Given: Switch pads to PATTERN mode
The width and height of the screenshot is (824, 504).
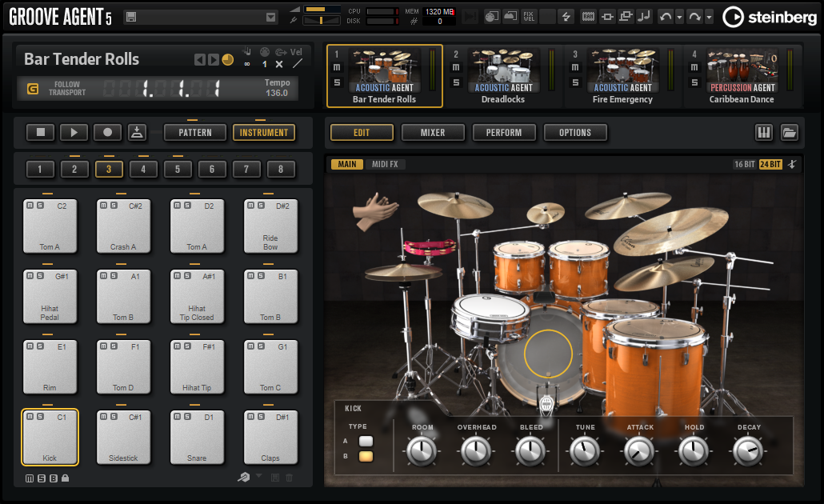Looking at the screenshot, I should [195, 133].
